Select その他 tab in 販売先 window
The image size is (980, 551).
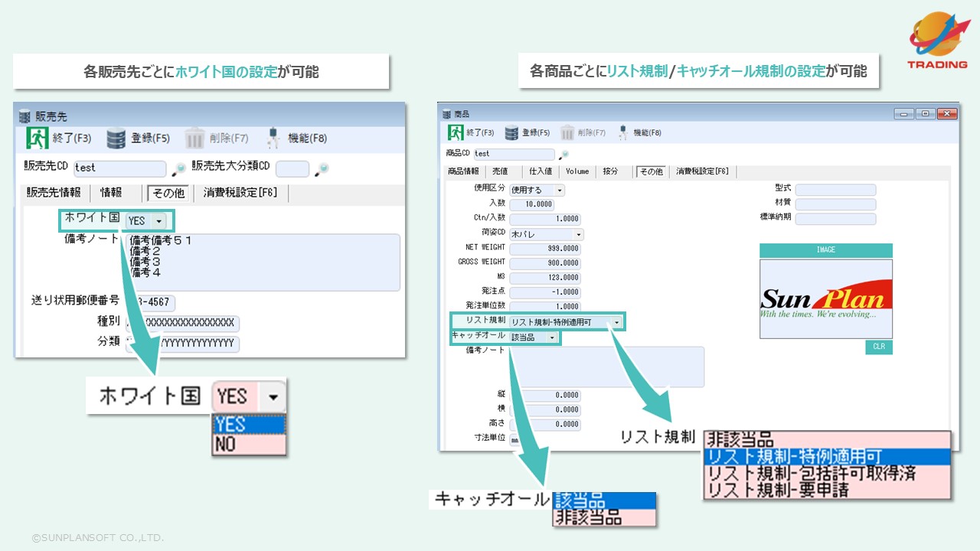(168, 193)
